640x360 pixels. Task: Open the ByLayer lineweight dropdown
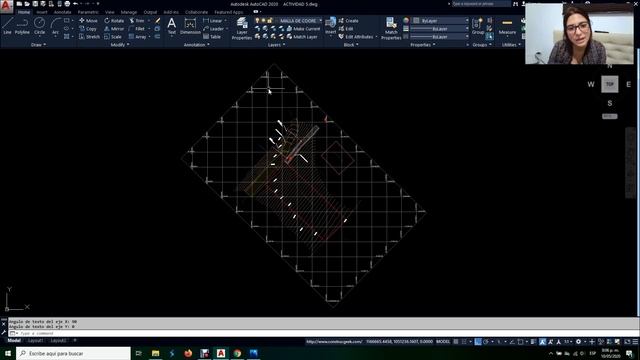[x=440, y=29]
